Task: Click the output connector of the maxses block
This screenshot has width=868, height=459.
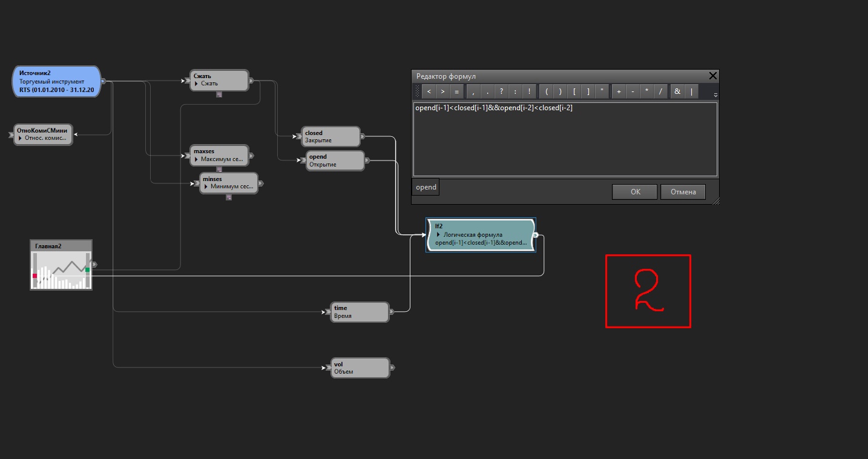Action: 252,155
